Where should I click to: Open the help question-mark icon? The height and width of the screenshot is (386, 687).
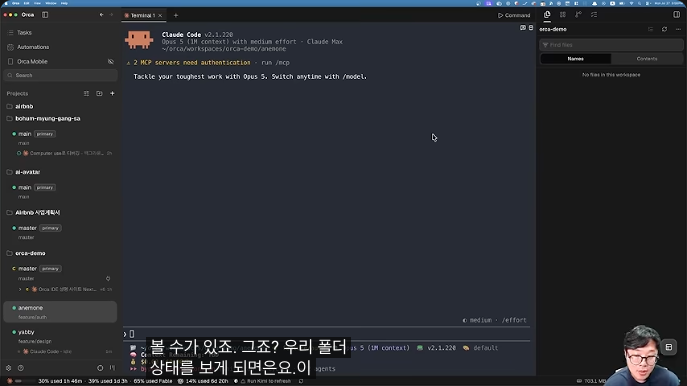click(21, 368)
